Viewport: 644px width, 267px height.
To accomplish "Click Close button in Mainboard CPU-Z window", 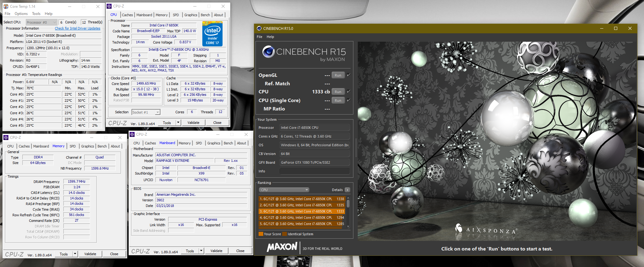I will pos(240,251).
